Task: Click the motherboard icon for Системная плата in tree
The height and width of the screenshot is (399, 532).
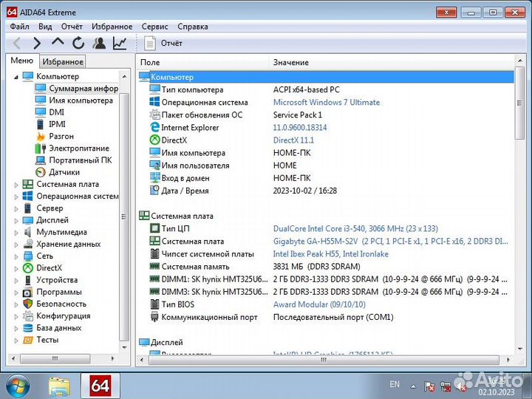Action: coord(28,184)
